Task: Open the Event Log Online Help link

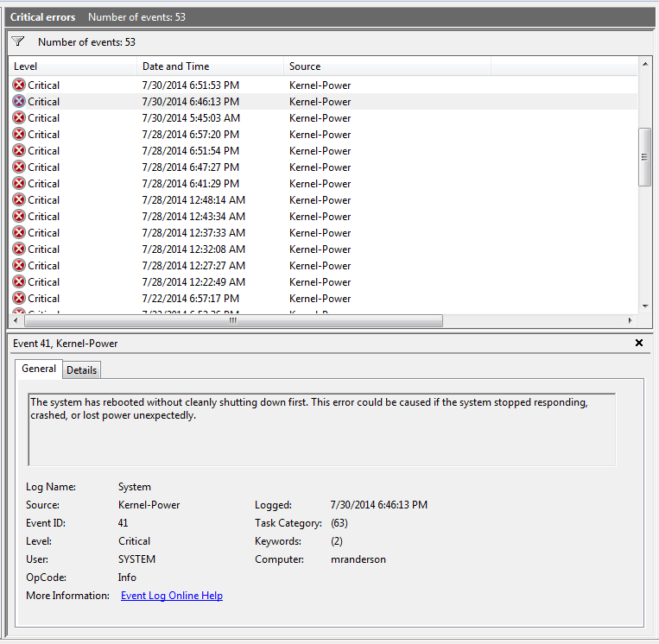Action: click(172, 596)
